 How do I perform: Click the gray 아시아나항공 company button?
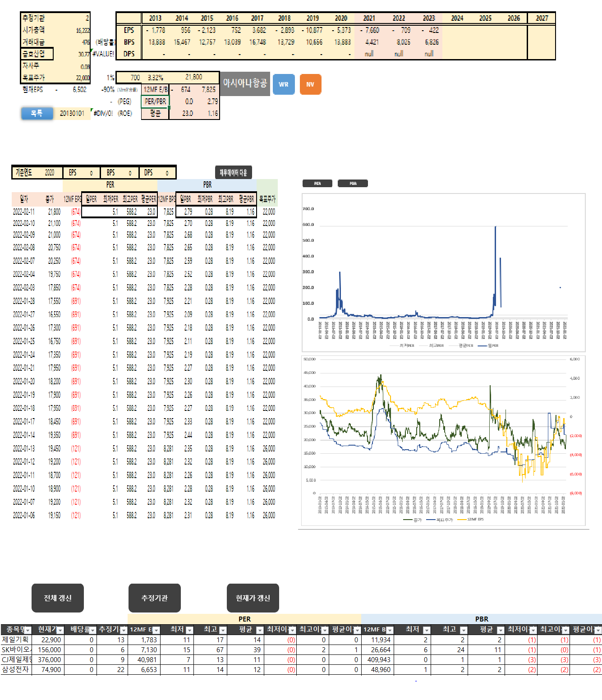[x=245, y=84]
